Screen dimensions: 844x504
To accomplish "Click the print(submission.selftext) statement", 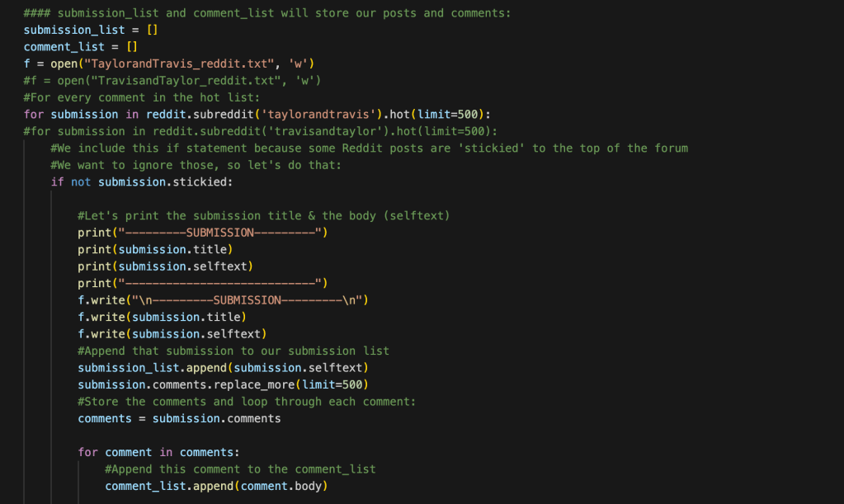I will tap(165, 266).
